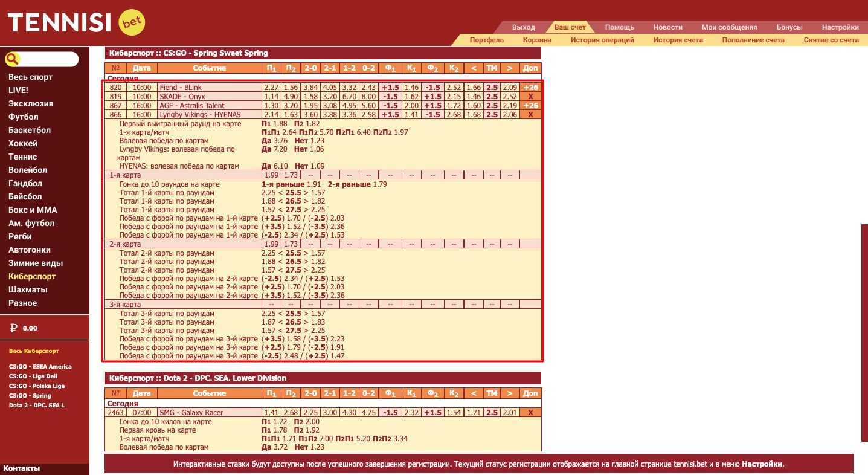Click AGF - Astralis Talent event name
Screen dimensions: 868x475
(x=192, y=106)
